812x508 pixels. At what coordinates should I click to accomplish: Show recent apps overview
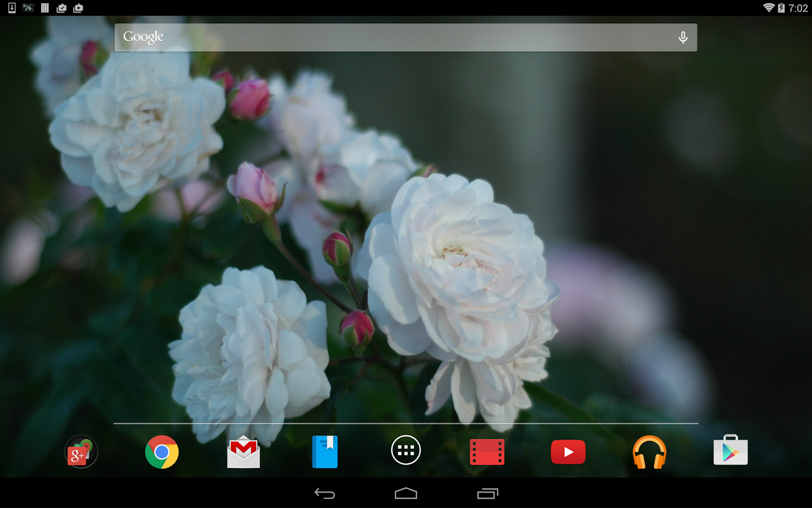(488, 493)
